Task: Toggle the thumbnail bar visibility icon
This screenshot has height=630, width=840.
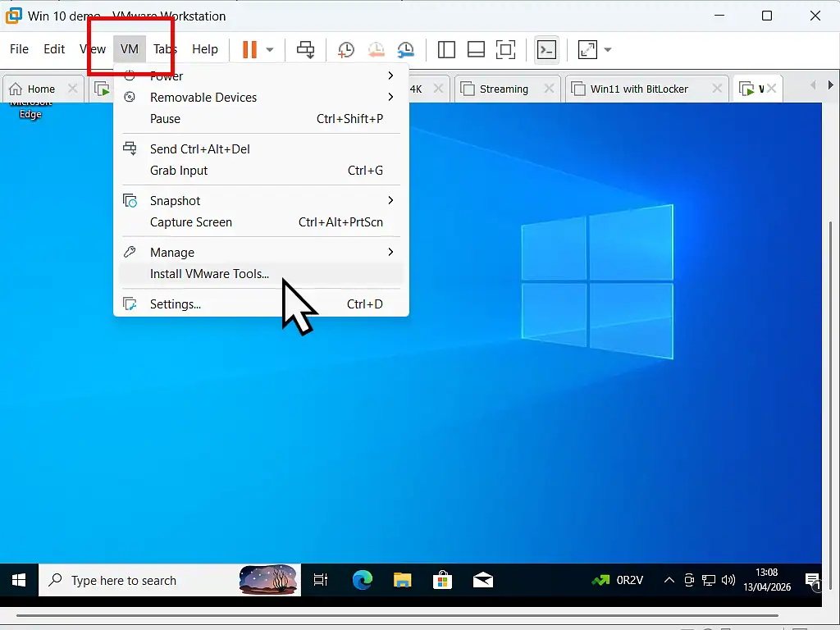Action: pyautogui.click(x=476, y=49)
